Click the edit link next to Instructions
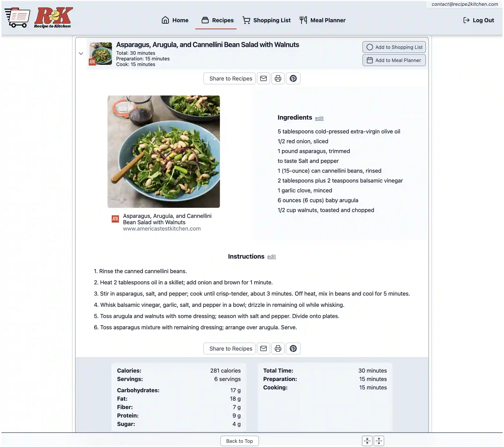 [272, 256]
